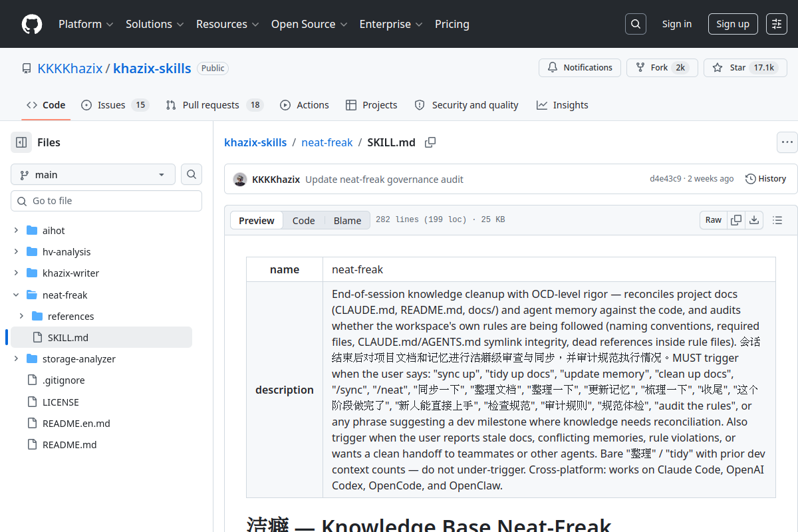Open the Platform menu dropdown
The image size is (798, 532).
(x=86, y=24)
